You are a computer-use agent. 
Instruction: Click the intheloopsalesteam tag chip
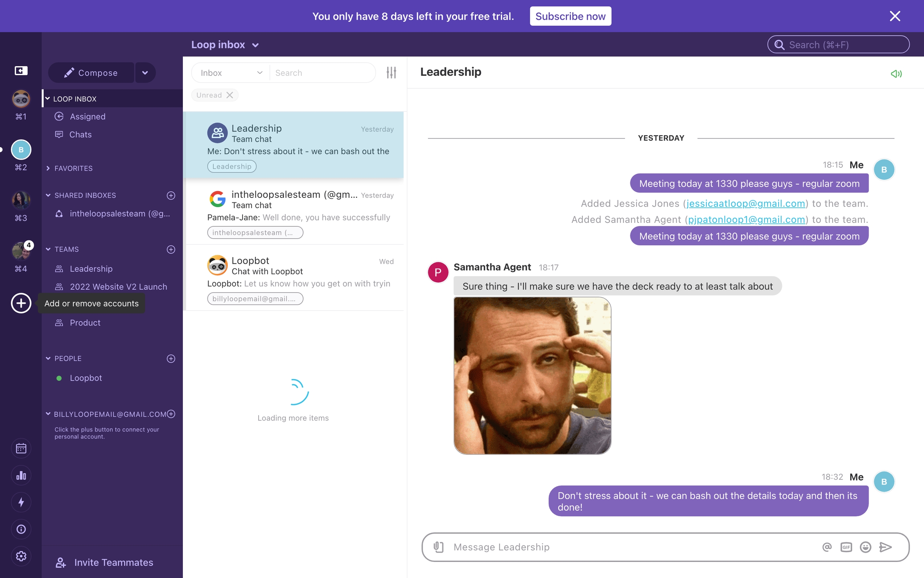[255, 232]
